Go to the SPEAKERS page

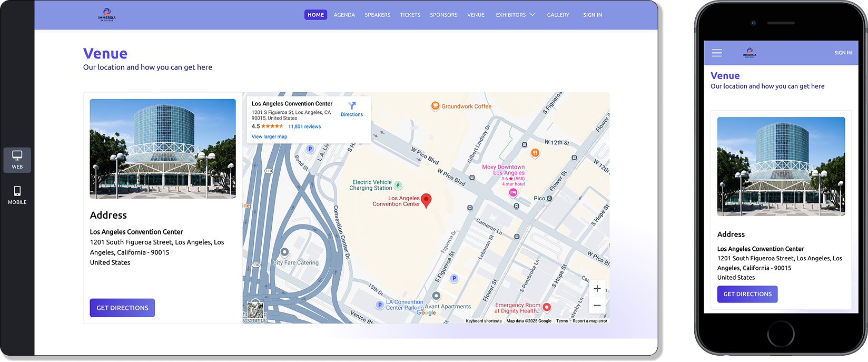[378, 15]
